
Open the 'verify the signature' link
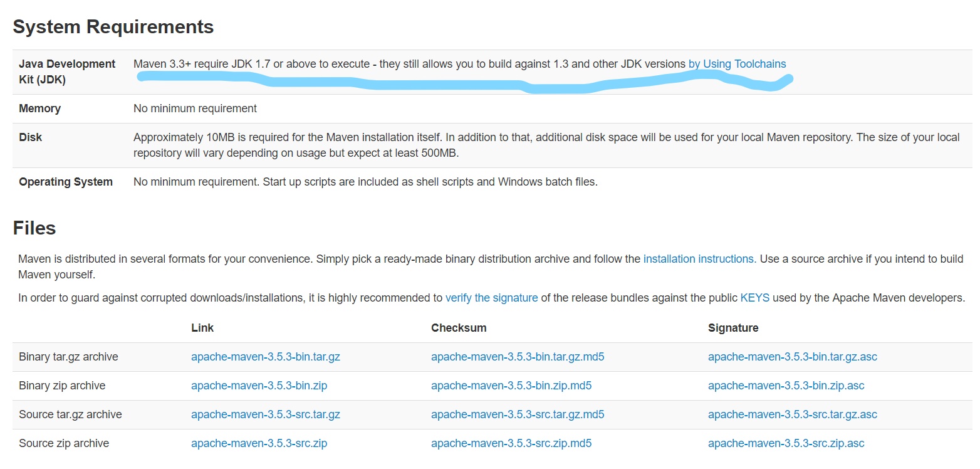pyautogui.click(x=491, y=298)
